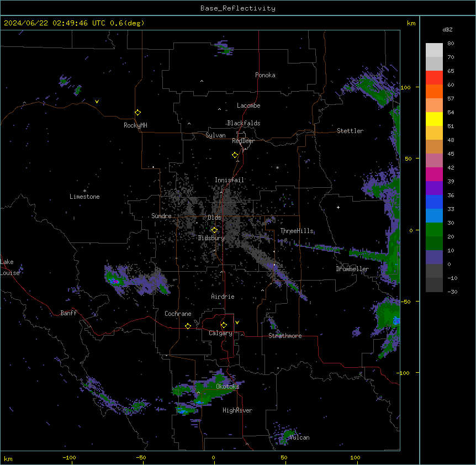
Task: Click the Airdrie label
Action: click(x=223, y=297)
